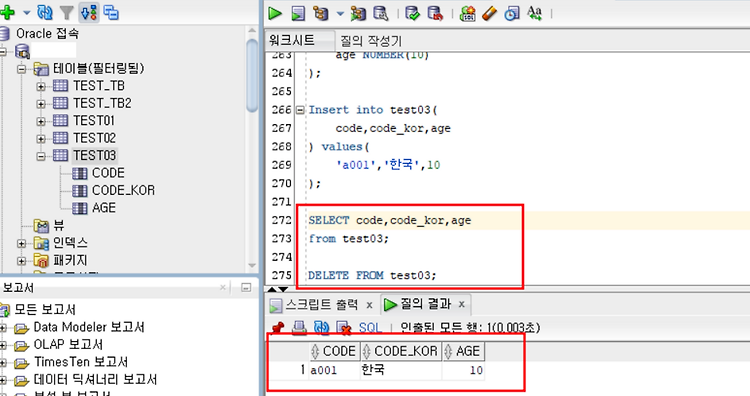This screenshot has height=396, width=750.
Task: Refresh the query result grid
Action: point(321,328)
